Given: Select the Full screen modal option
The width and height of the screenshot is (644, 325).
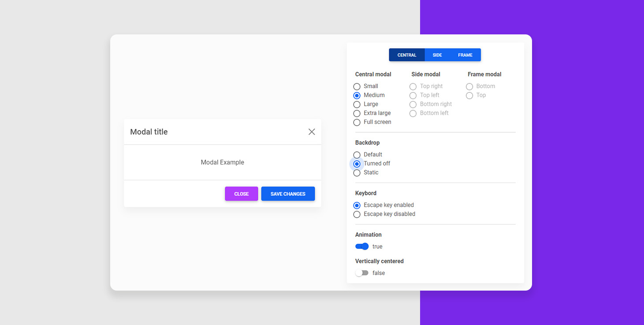Looking at the screenshot, I should click(357, 122).
